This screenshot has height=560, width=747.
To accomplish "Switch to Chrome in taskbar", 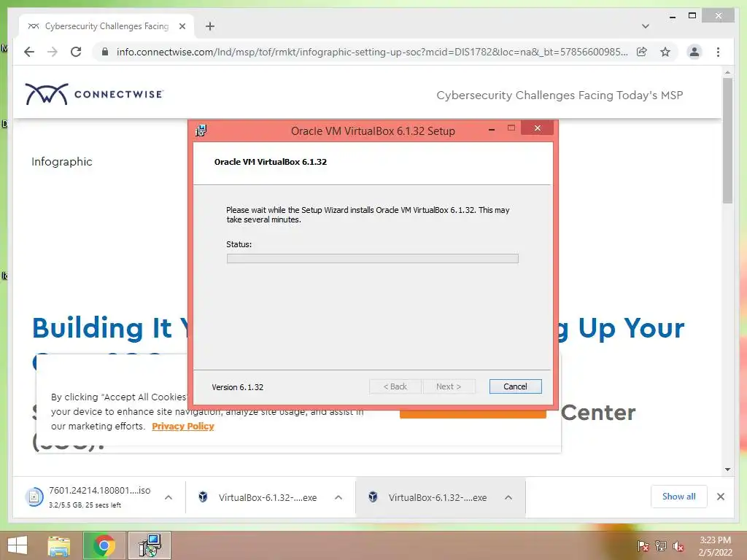I will tap(104, 545).
